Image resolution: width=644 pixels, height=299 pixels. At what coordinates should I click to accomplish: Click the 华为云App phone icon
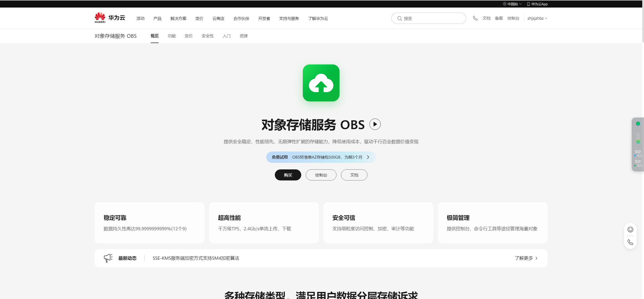click(528, 4)
